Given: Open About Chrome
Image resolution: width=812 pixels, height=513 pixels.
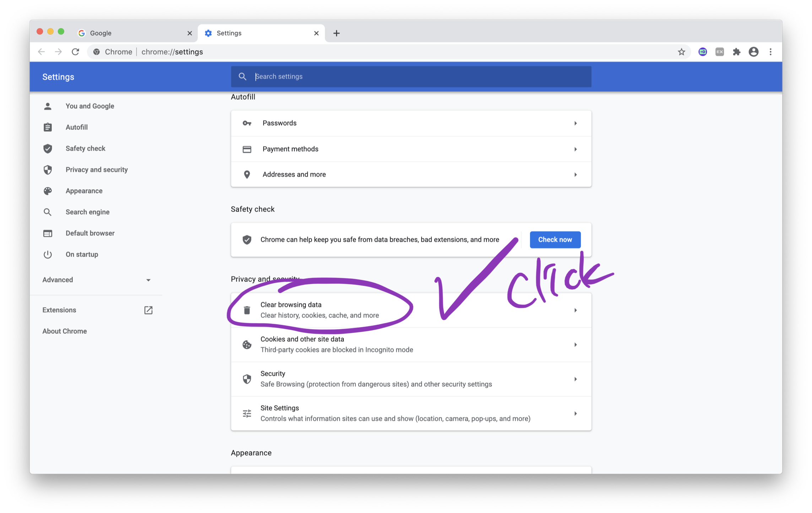Looking at the screenshot, I should 64,331.
